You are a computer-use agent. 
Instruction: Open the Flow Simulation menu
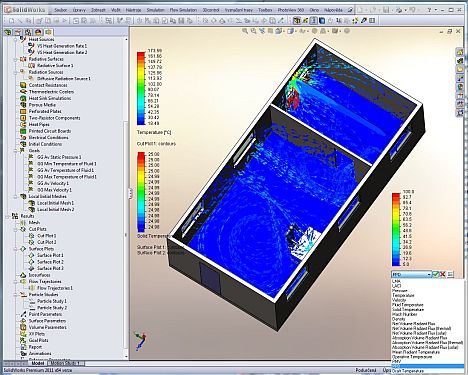(183, 10)
